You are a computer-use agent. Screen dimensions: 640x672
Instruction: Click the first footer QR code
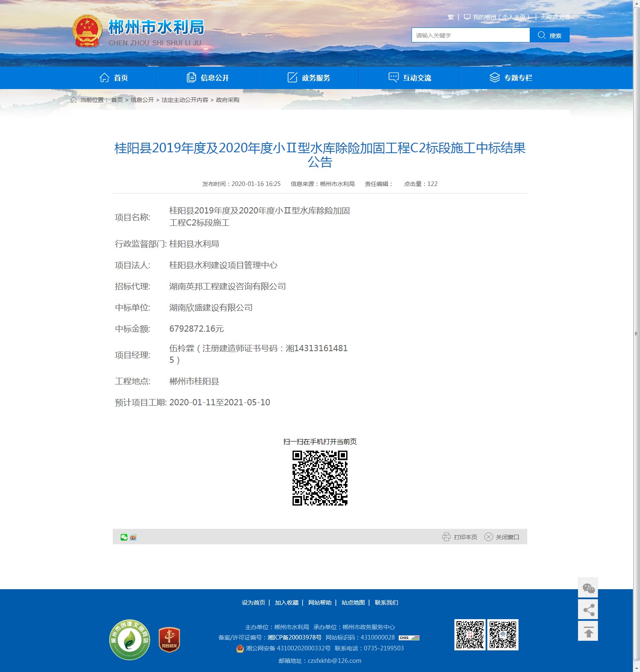coord(470,635)
